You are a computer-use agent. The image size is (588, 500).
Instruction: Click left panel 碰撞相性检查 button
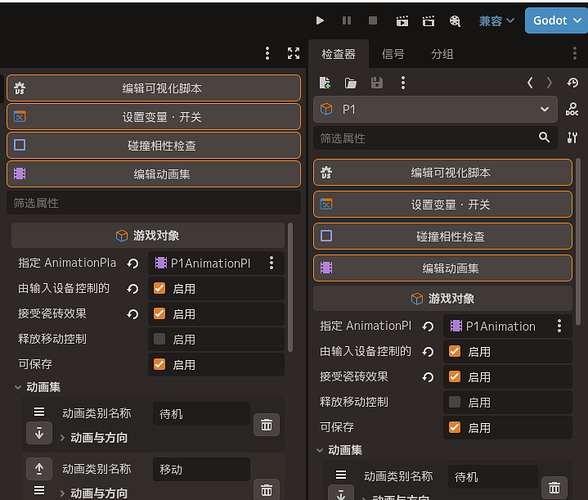point(154,146)
